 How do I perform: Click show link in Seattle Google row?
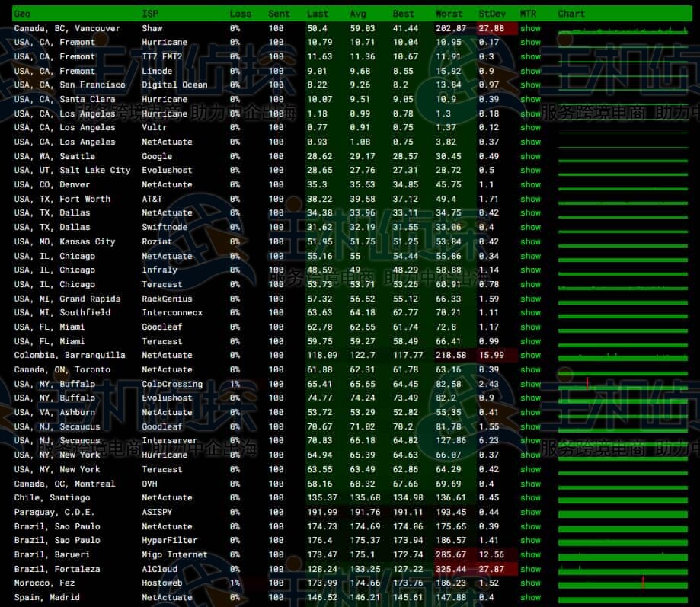click(530, 156)
